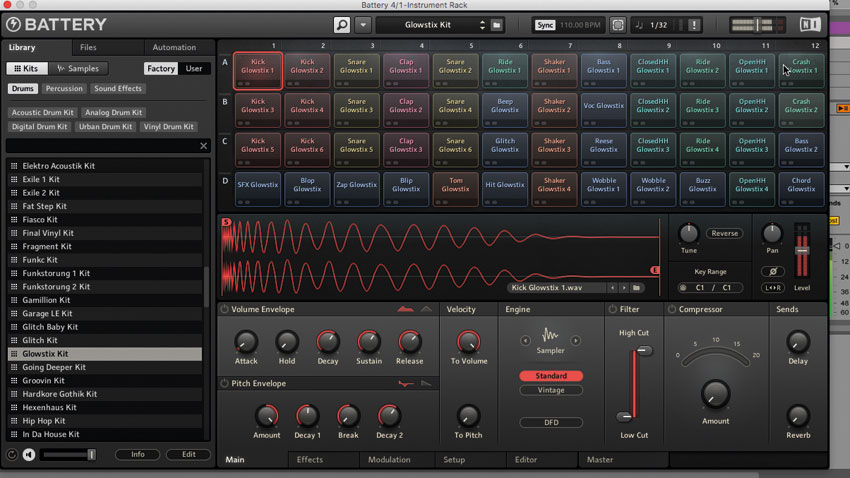Click the Edit button

click(x=189, y=454)
